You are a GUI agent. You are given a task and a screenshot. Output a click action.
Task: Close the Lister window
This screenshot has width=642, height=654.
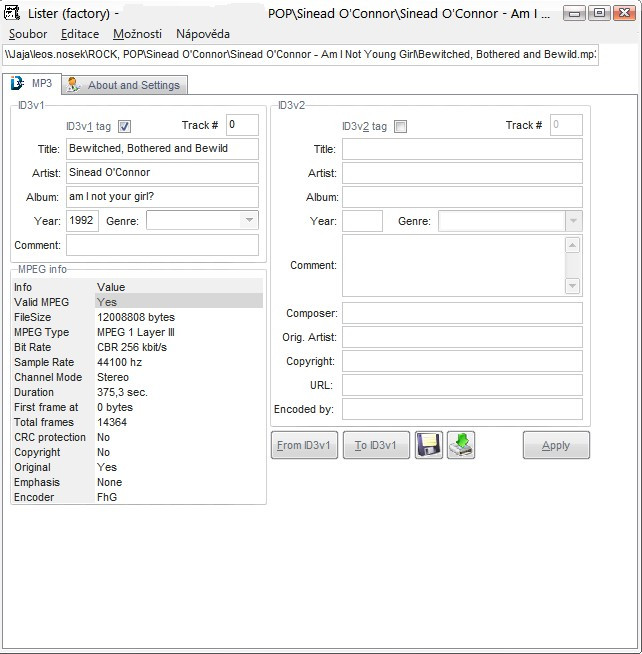(x=624, y=13)
